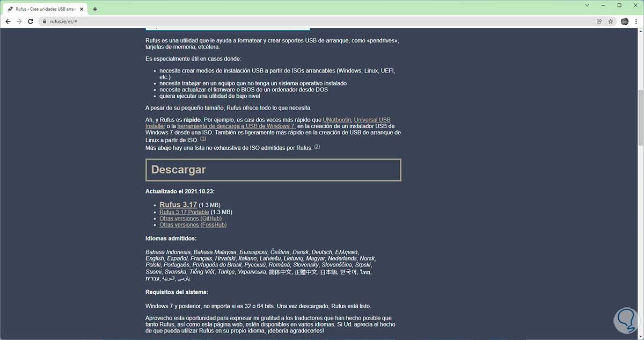Viewport: 644px width, 340px height.
Task: Bookmark the page with the star icon
Action: click(611, 21)
